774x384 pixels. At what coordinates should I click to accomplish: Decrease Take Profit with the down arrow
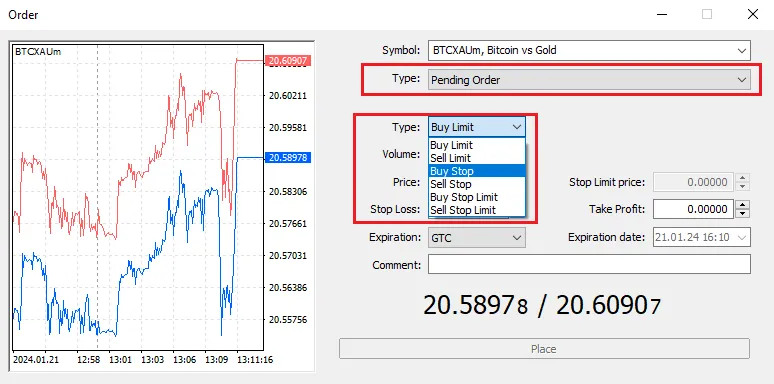coord(742,214)
